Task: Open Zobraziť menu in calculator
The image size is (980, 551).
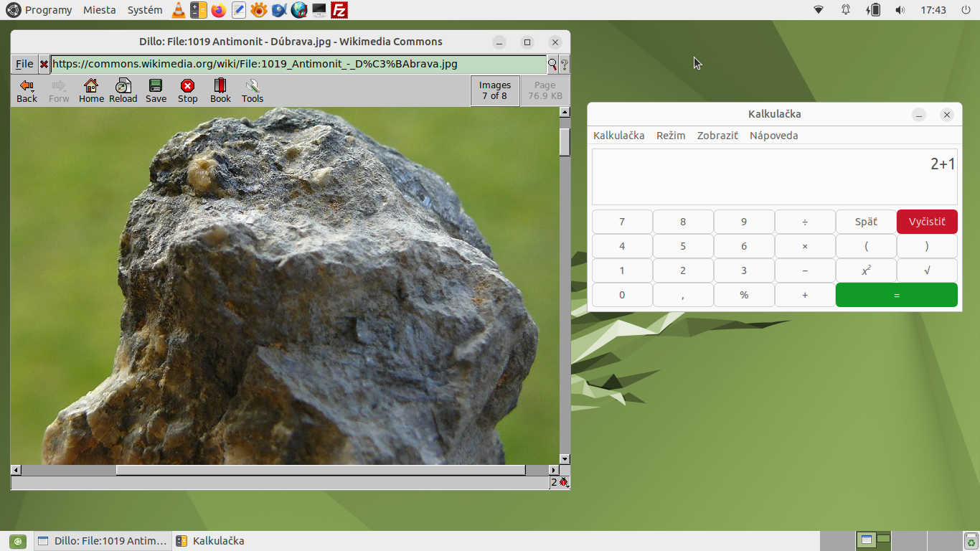Action: click(717, 136)
